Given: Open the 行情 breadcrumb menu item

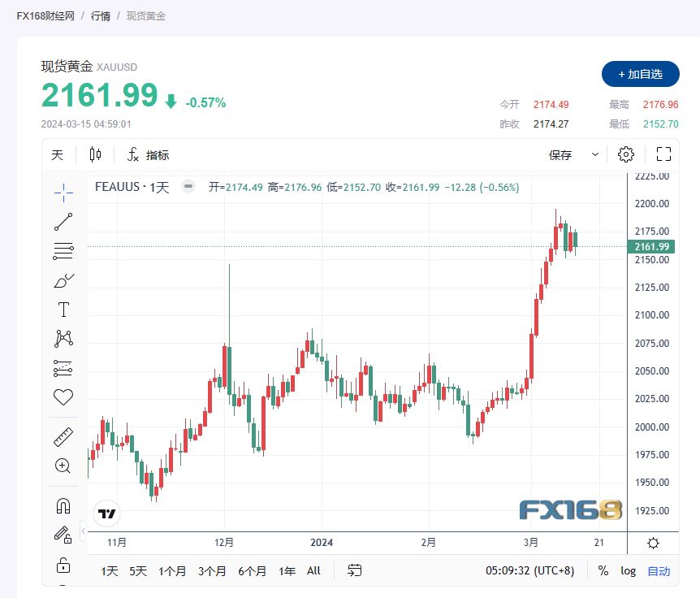Looking at the screenshot, I should (x=99, y=15).
